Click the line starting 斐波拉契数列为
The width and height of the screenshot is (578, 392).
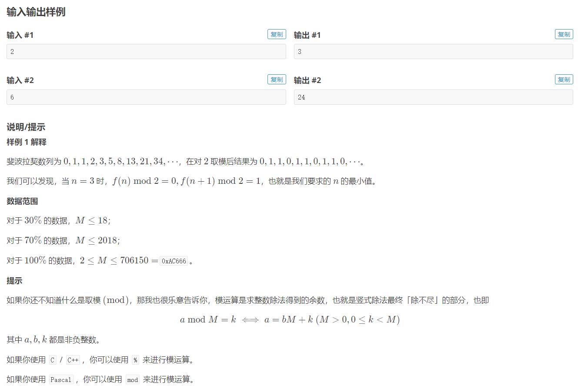[x=186, y=162]
